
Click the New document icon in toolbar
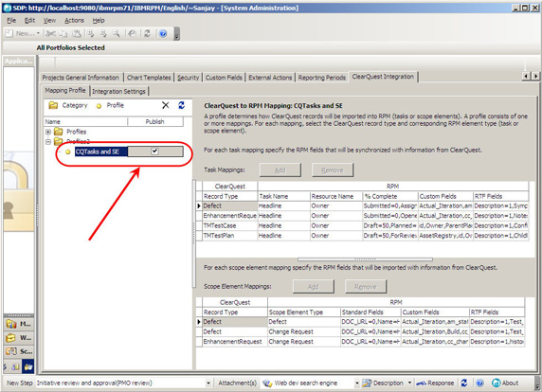click(x=9, y=33)
